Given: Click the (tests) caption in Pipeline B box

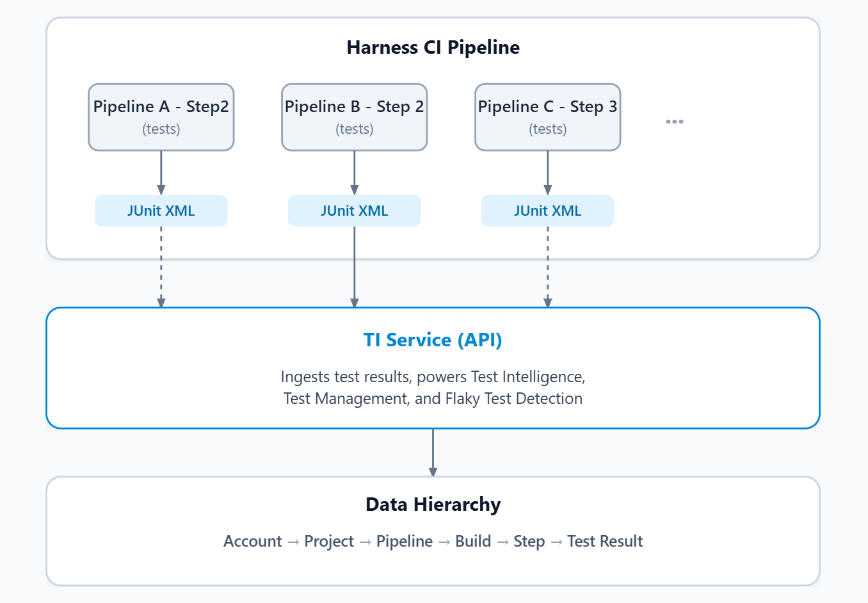Looking at the screenshot, I should 355,129.
